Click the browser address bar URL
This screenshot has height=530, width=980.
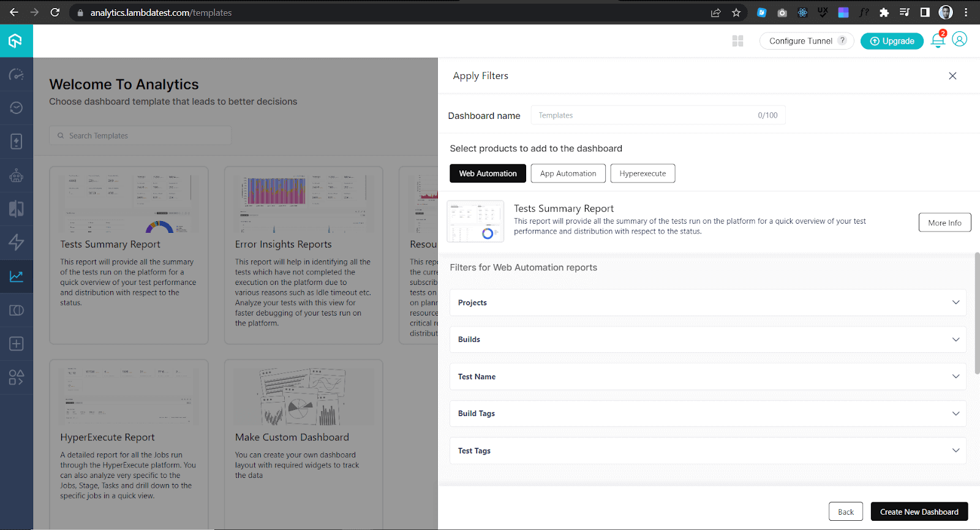[x=161, y=13]
